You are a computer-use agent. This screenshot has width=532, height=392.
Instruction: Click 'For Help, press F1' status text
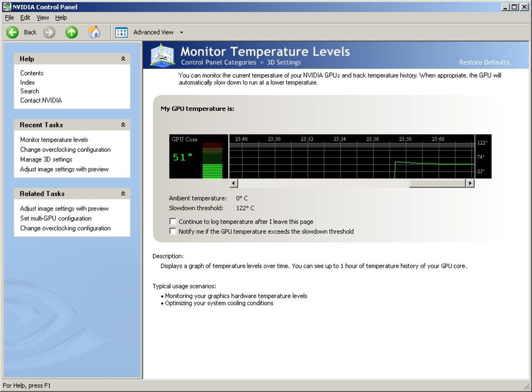point(27,386)
